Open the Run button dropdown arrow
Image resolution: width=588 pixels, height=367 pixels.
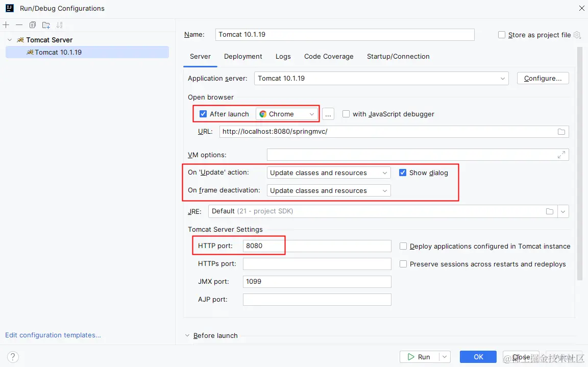click(x=445, y=357)
